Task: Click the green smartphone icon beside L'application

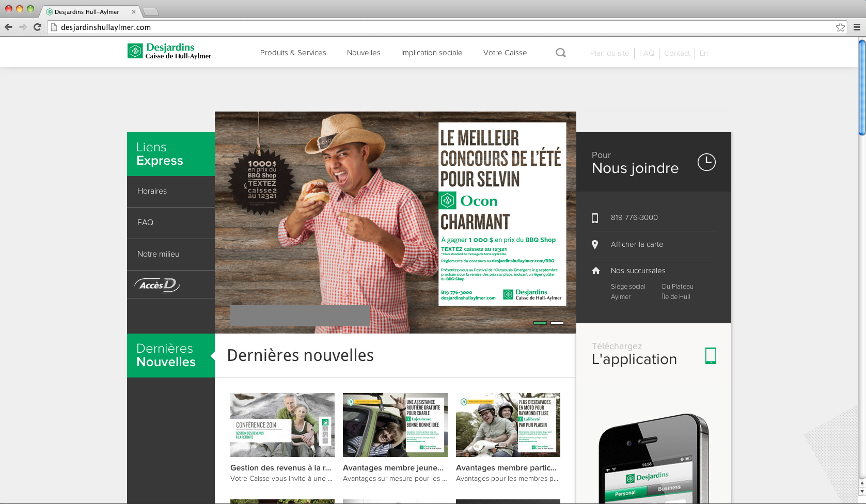Action: 711,356
